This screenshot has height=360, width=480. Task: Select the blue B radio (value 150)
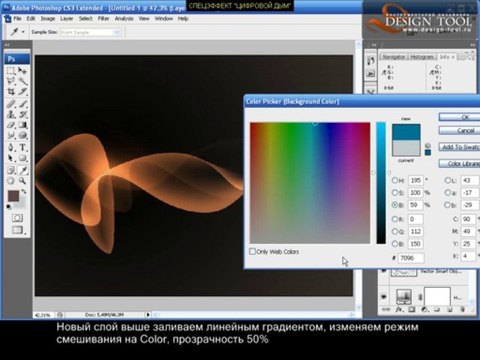click(x=395, y=244)
